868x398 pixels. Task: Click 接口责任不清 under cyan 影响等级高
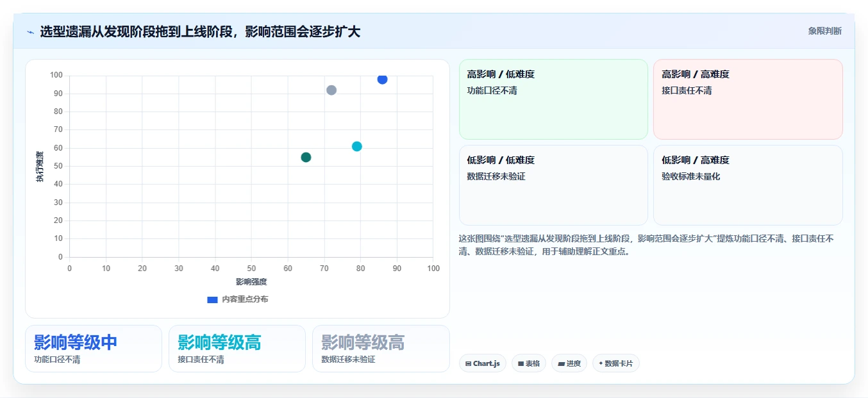click(201, 360)
